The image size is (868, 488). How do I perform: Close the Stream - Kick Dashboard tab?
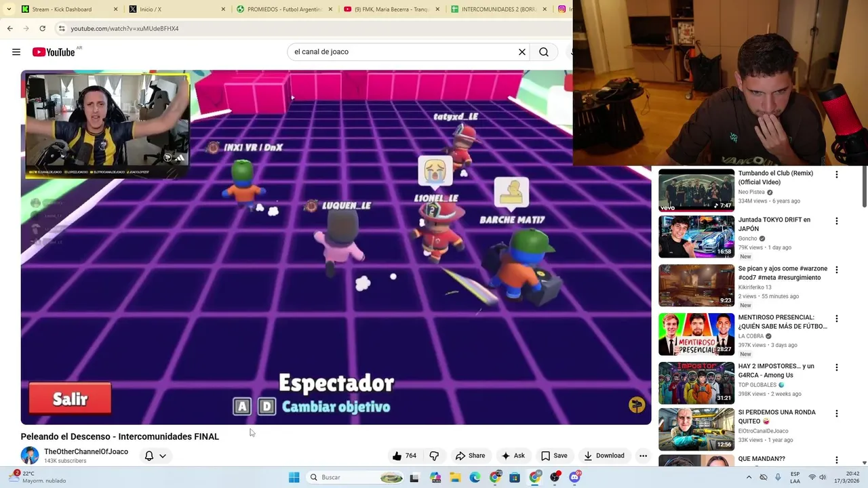point(115,9)
